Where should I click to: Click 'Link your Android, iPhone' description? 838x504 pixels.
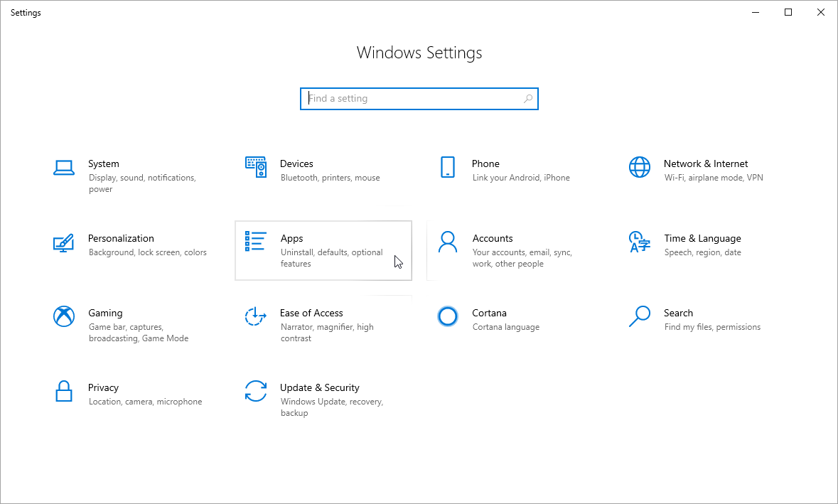pos(521,178)
